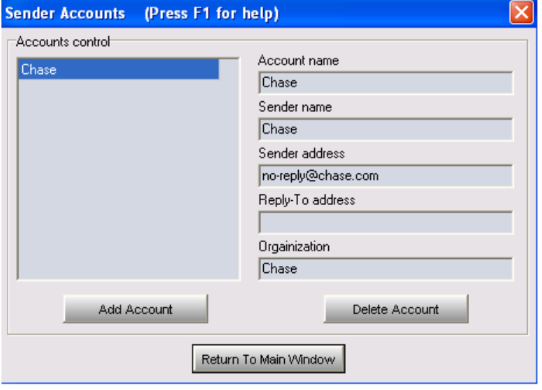Click Return To Main Window button
The height and width of the screenshot is (390, 542).
[x=269, y=359]
